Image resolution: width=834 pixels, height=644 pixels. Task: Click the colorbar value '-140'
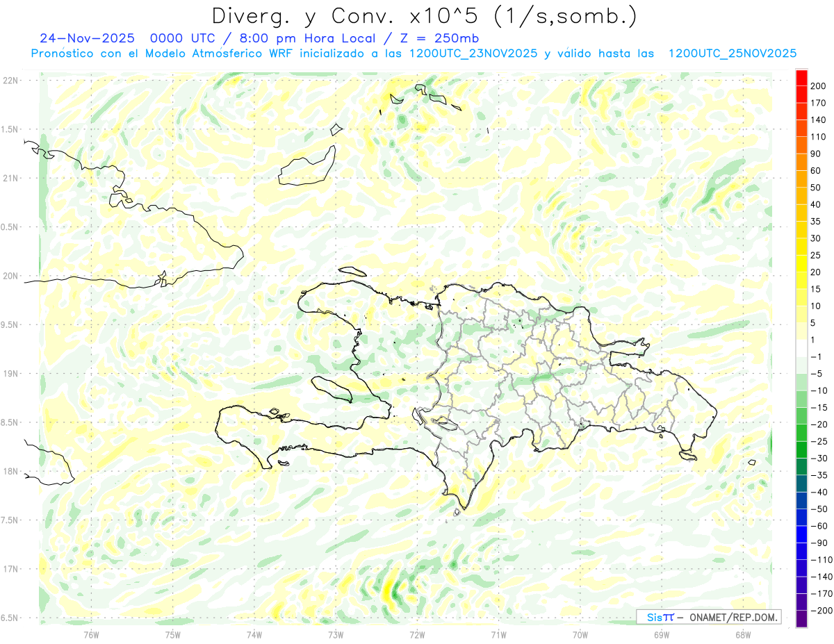pos(821,577)
